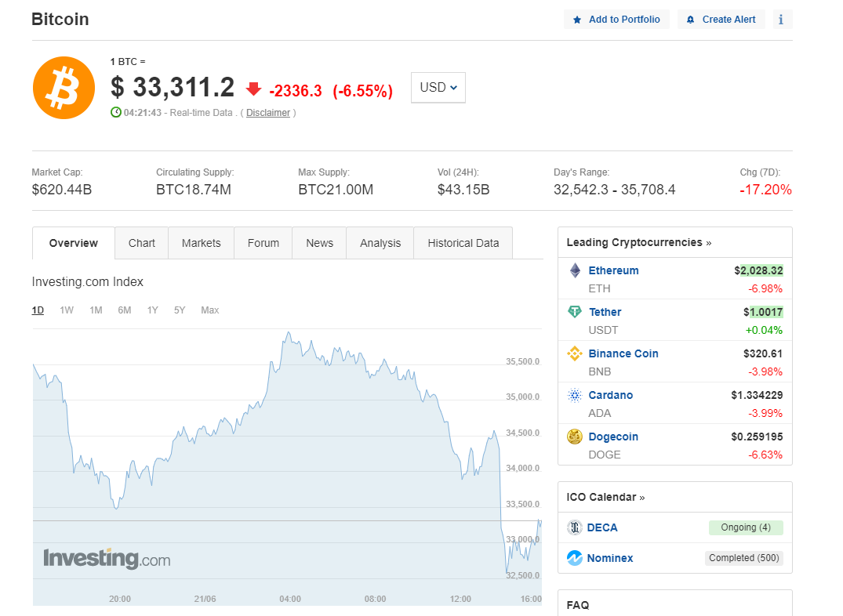843x616 pixels.
Task: Open the DECA ICO link
Action: point(602,528)
